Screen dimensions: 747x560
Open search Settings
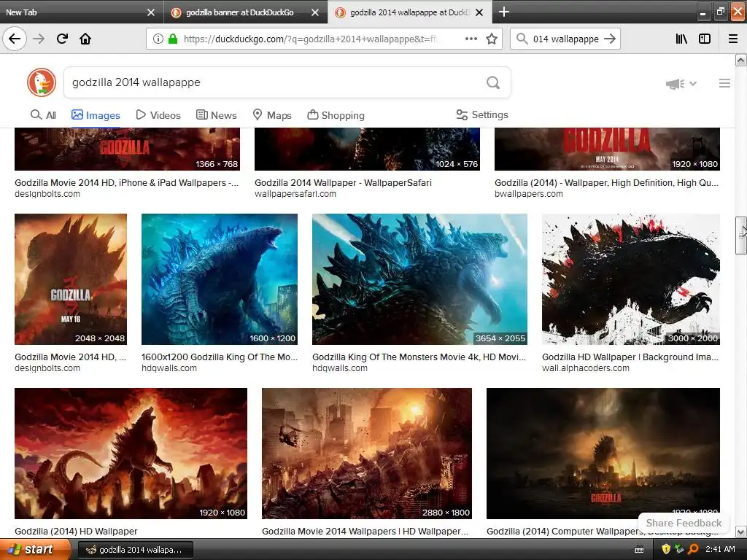pos(482,114)
